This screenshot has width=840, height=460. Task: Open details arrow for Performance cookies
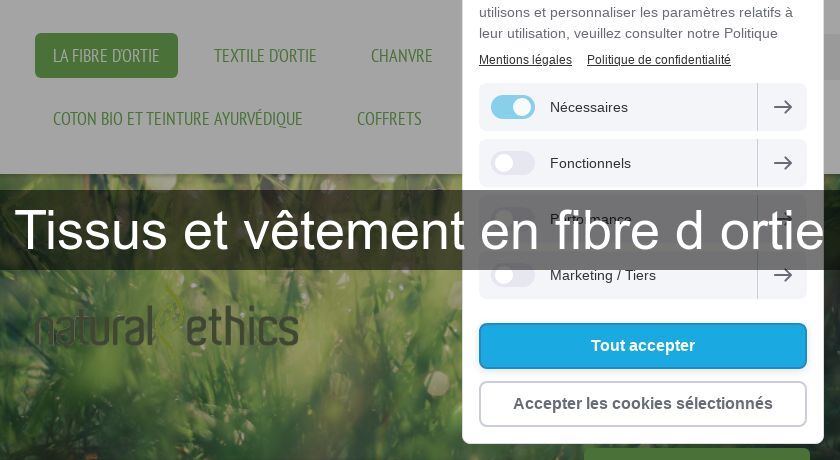click(x=783, y=218)
